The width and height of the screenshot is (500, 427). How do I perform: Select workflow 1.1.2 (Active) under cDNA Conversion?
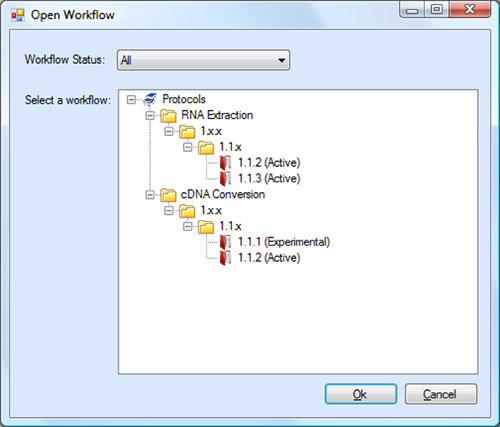click(269, 258)
